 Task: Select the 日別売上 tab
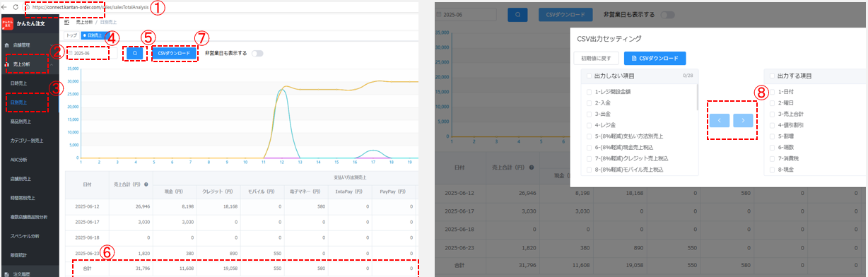coord(92,35)
